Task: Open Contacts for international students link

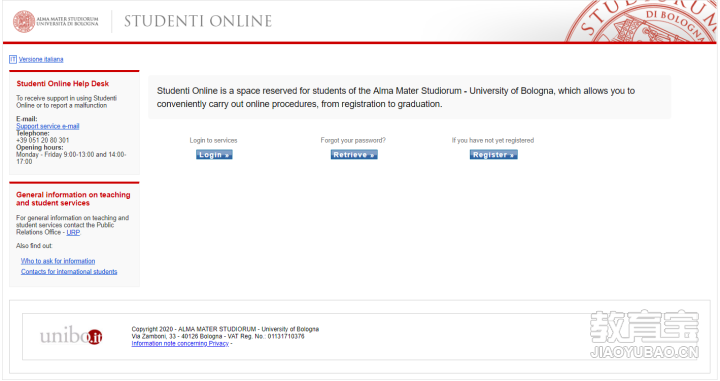Action: pyautogui.click(x=69, y=272)
